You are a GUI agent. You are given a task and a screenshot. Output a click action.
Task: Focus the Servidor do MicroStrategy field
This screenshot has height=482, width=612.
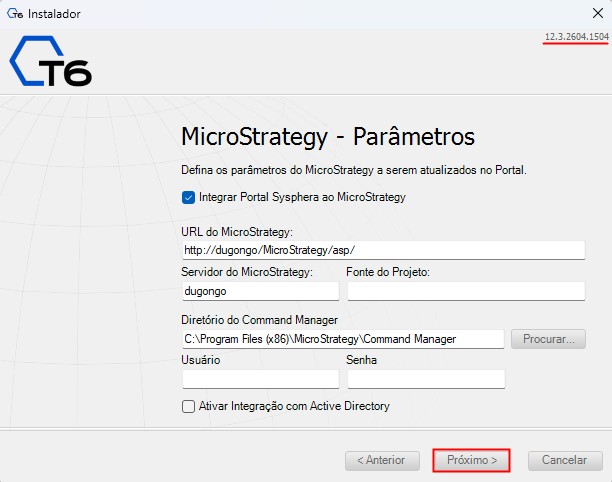(260, 291)
